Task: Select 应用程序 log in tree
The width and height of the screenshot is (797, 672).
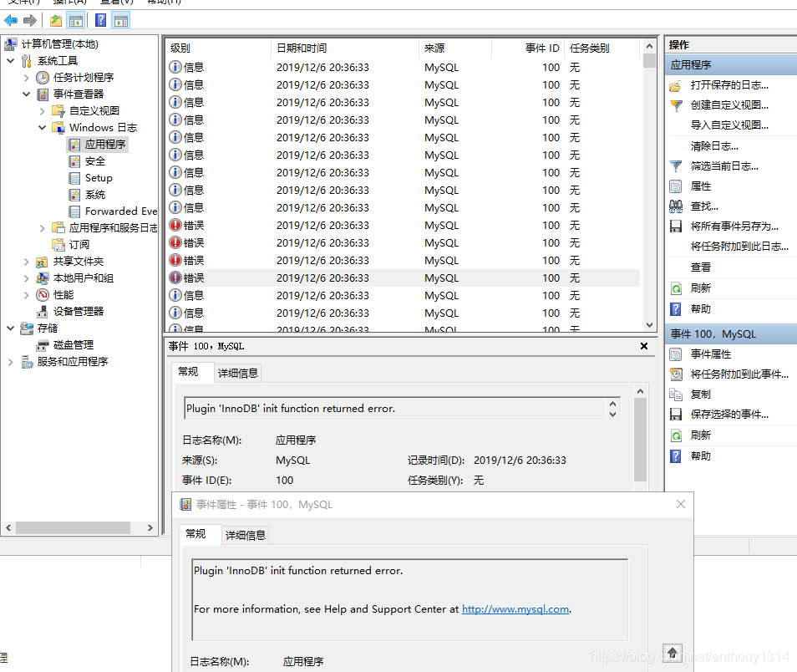Action: 104,145
